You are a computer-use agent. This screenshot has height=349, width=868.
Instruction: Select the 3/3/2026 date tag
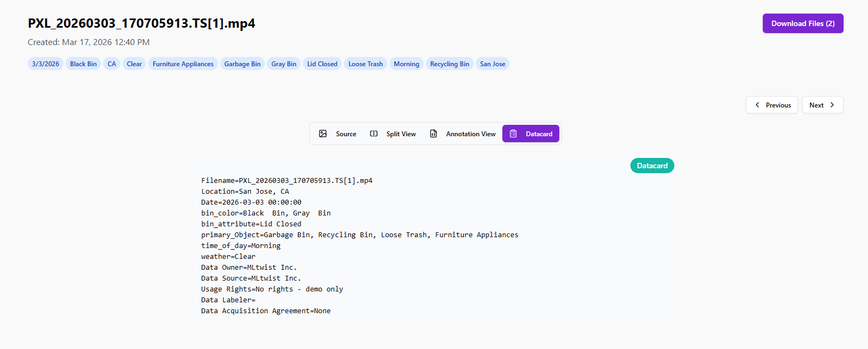pyautogui.click(x=46, y=64)
